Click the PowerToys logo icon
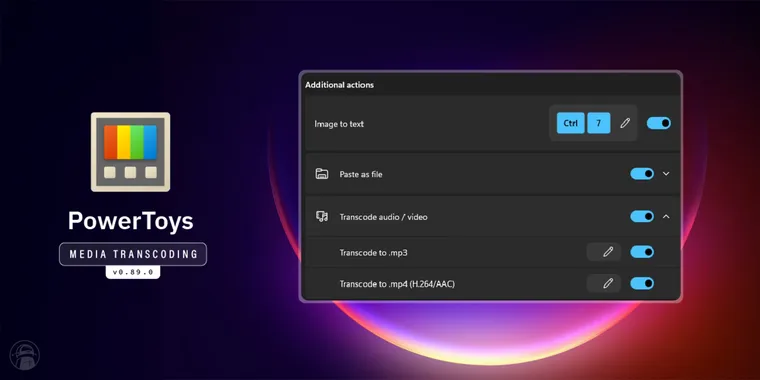 click(130, 152)
